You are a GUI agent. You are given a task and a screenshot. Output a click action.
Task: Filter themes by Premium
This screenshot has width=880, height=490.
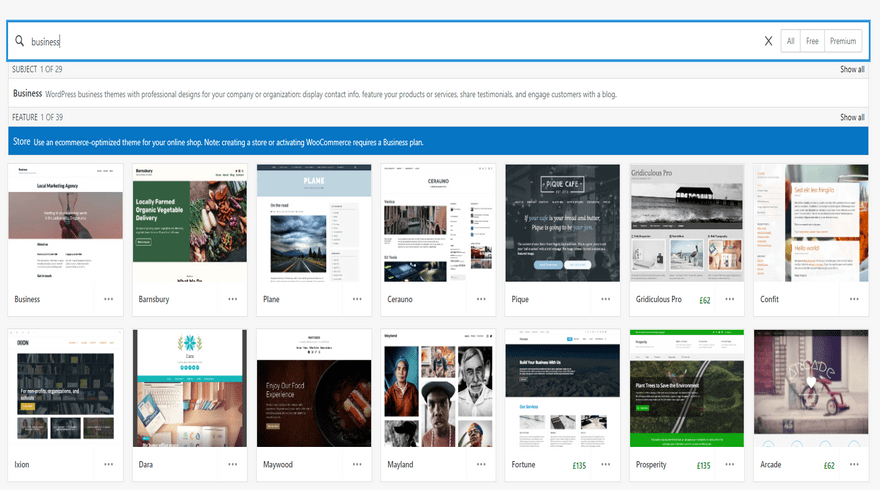[x=843, y=41]
